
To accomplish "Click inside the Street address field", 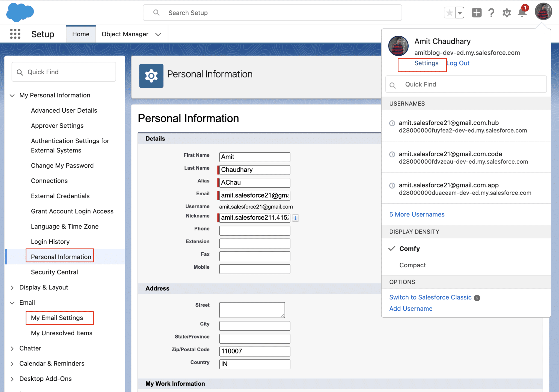I will tap(252, 310).
